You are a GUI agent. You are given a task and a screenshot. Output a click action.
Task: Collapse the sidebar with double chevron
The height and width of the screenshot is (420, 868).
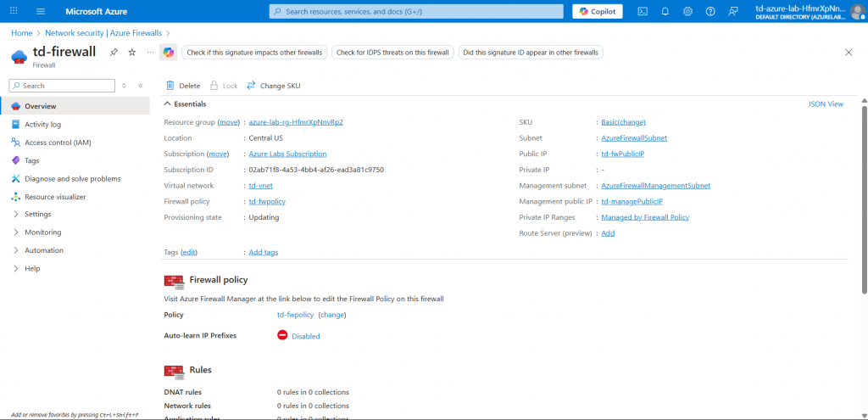coord(141,86)
